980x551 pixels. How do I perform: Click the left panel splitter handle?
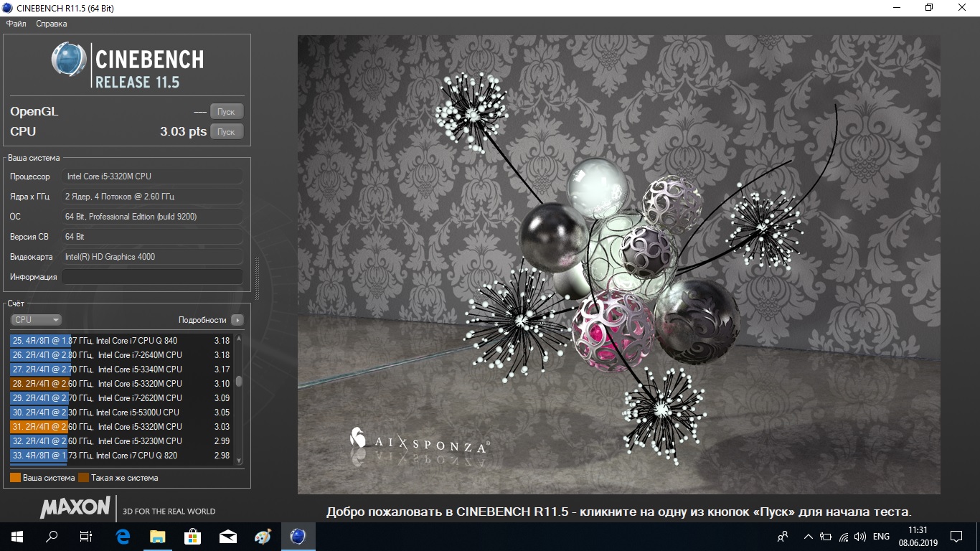[258, 279]
